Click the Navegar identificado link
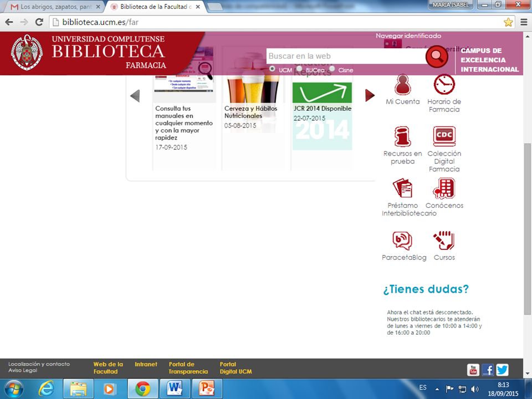Image resolution: width=532 pixels, height=399 pixels. pos(408,35)
